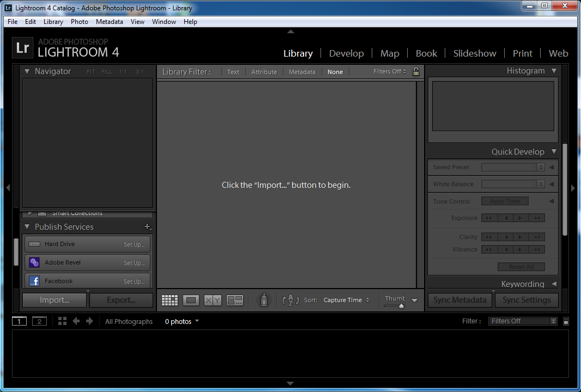This screenshot has width=581, height=392.
Task: Click the Hard Drive publish service icon
Action: [x=34, y=244]
